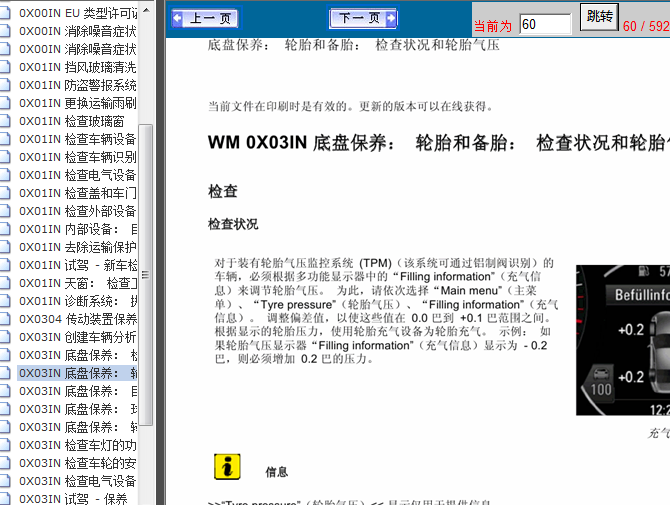Click document icon beside 0X01IN 检查玻璃窗
Screen dimensions: 670x505
5,121
